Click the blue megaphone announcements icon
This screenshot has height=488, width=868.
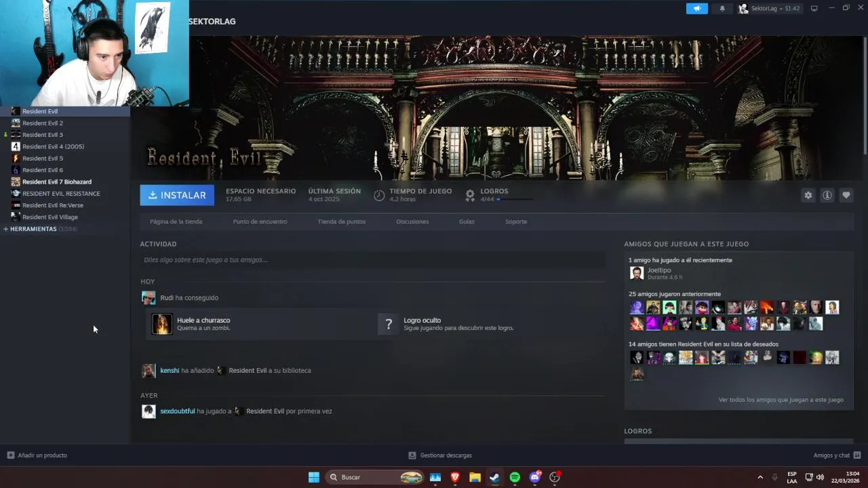click(696, 8)
